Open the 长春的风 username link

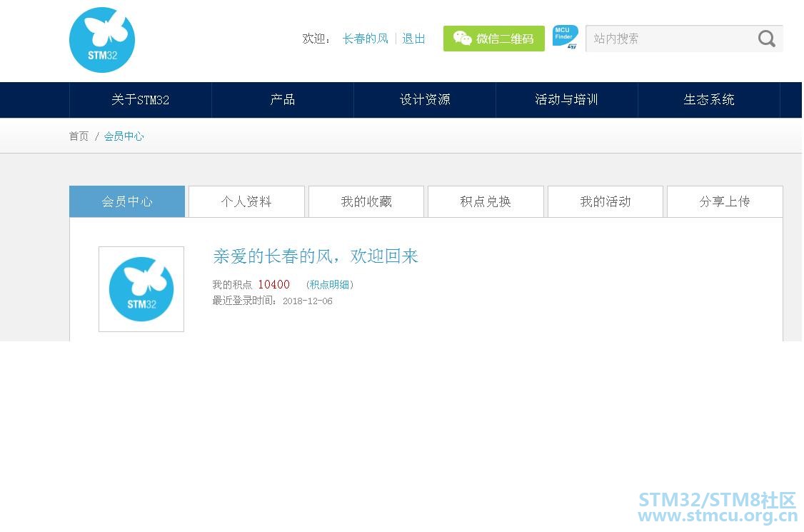365,39
